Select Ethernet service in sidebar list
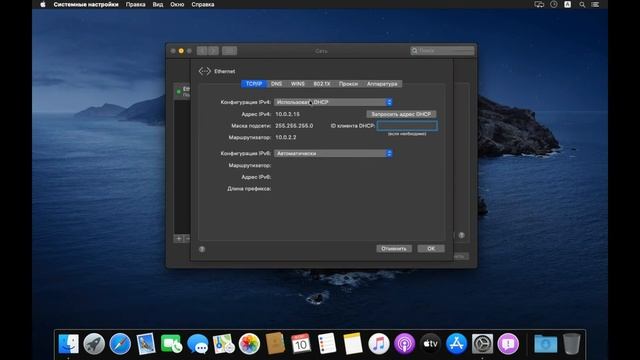This screenshot has height=360, width=640. point(182,91)
